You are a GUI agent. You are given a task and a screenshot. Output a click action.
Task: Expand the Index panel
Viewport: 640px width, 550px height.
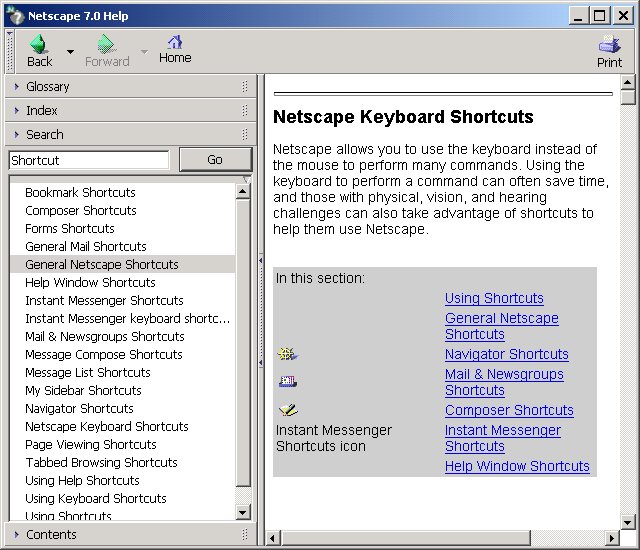(x=41, y=111)
